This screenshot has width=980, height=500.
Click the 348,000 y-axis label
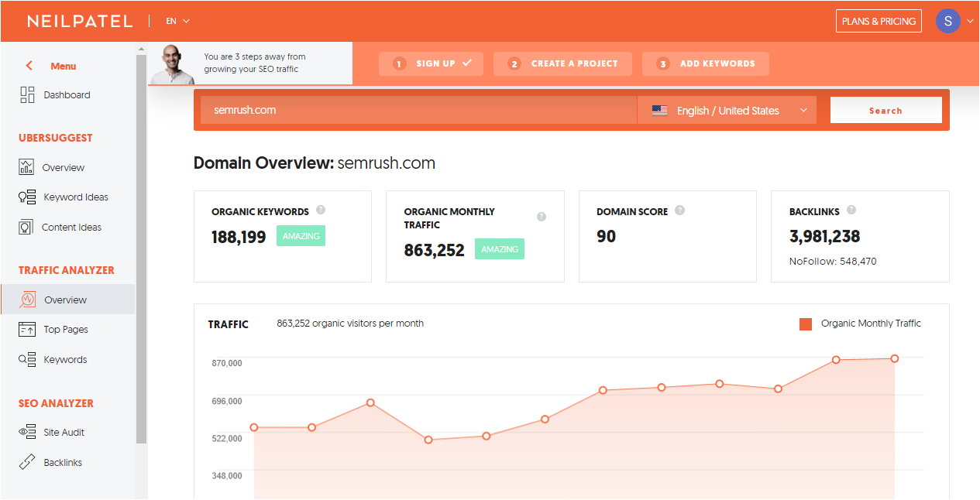pos(227,476)
